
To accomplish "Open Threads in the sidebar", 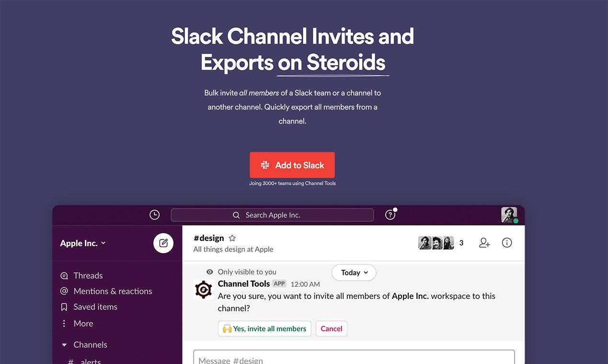I will pos(88,275).
